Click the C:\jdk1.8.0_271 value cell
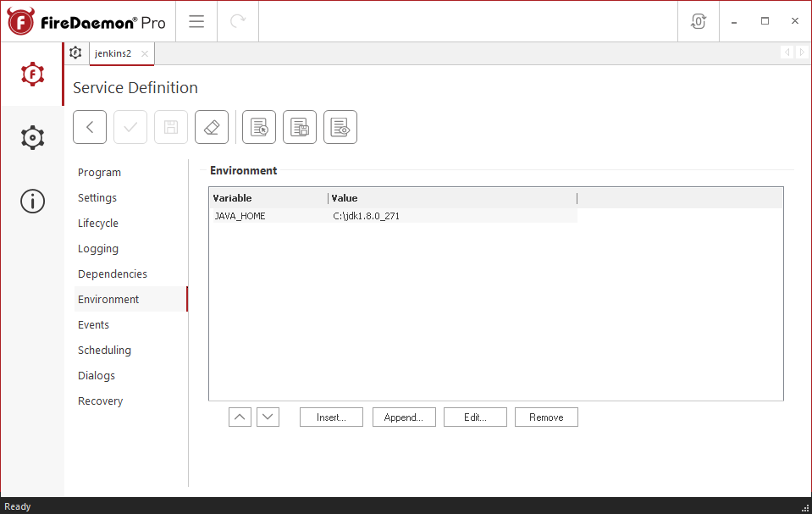This screenshot has height=514, width=812. (366, 216)
